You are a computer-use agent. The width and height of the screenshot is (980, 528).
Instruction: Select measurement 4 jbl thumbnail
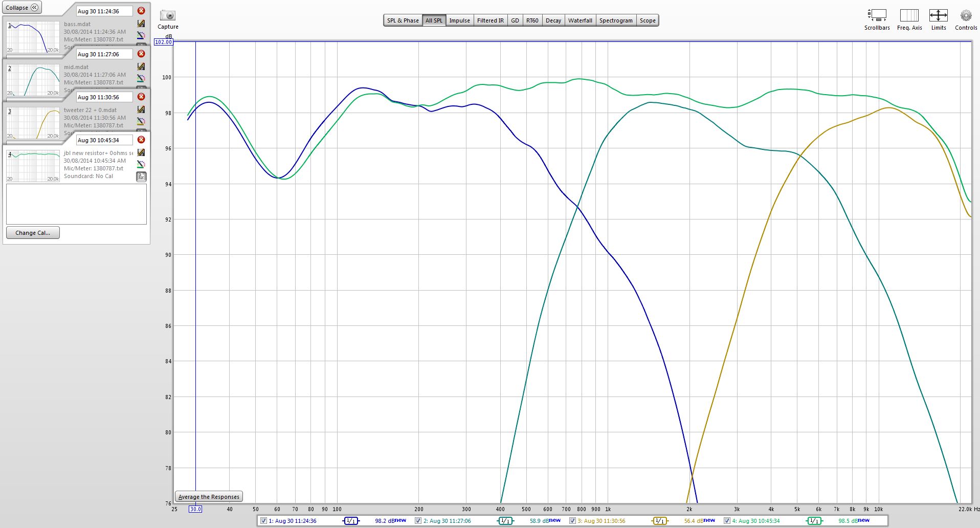(x=33, y=165)
